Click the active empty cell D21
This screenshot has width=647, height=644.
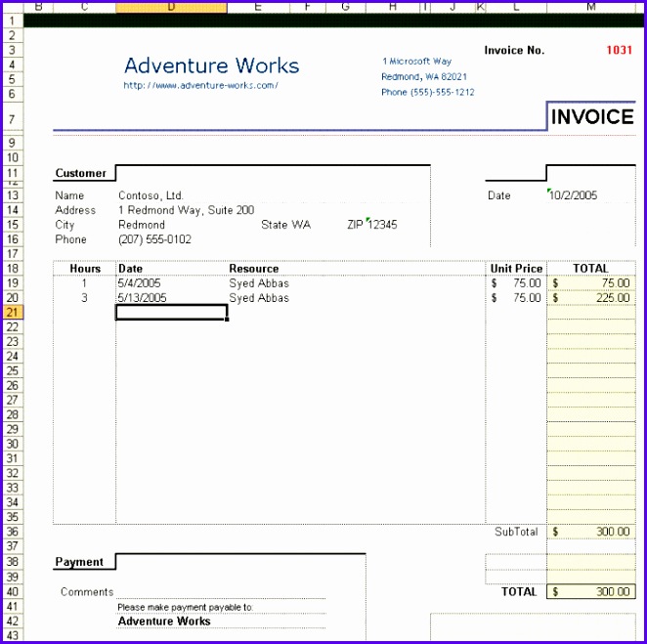172,313
